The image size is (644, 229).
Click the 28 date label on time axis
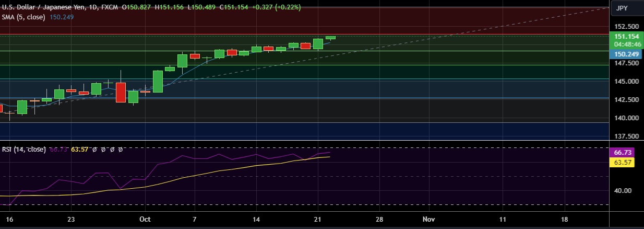pos(379,219)
